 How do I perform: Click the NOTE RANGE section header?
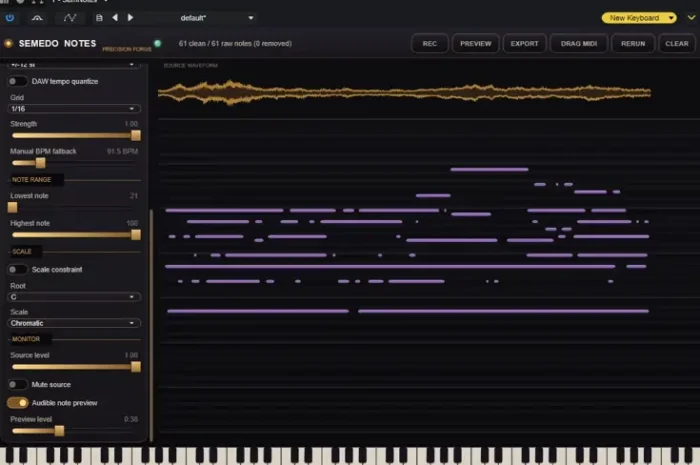pyautogui.click(x=31, y=179)
